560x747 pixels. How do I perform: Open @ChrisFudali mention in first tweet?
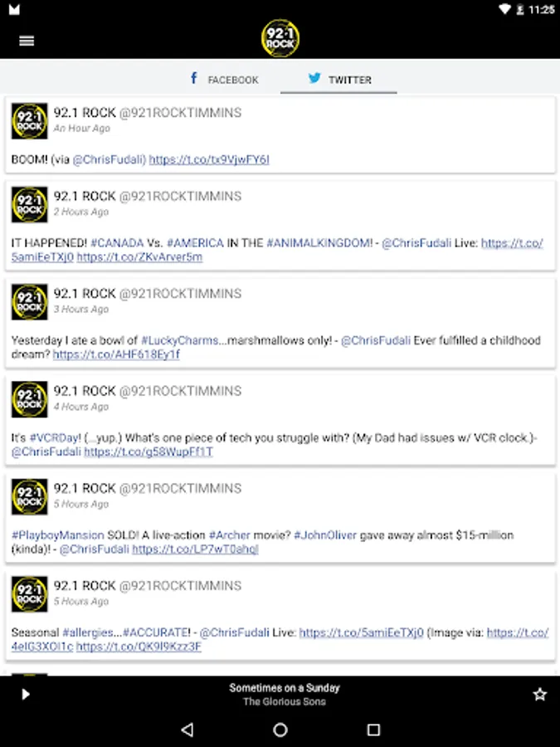109,159
